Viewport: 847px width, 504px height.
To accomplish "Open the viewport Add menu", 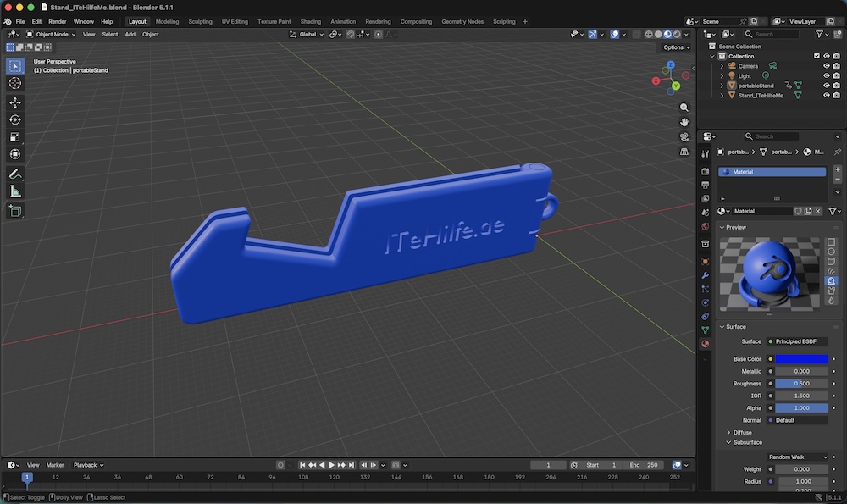I will pos(130,34).
